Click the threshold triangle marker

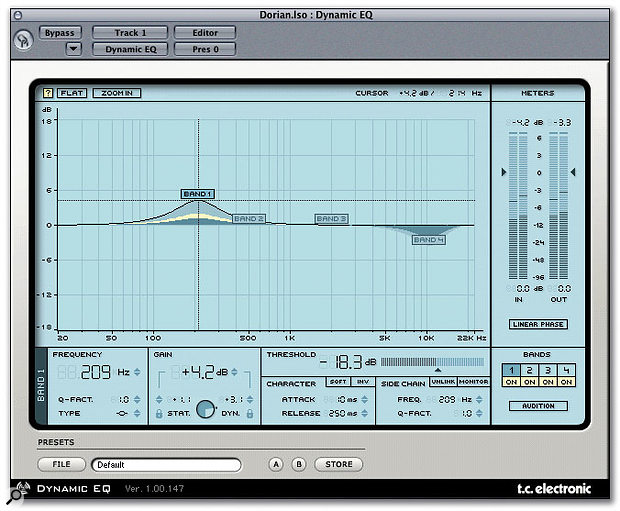coord(438,370)
